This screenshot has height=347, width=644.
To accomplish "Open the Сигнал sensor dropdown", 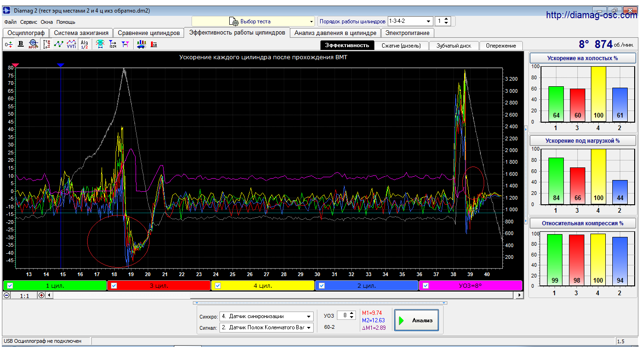I will click(x=267, y=327).
